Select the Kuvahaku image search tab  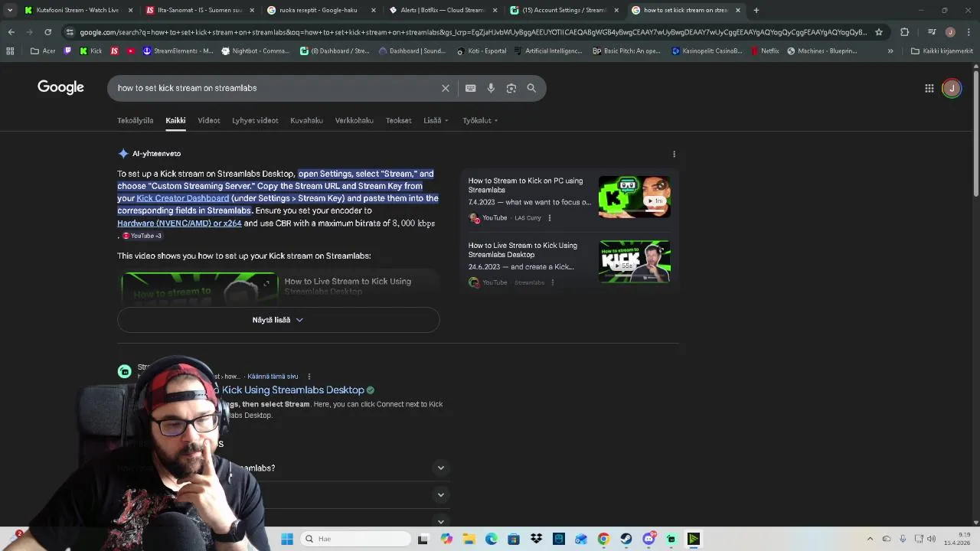click(306, 120)
